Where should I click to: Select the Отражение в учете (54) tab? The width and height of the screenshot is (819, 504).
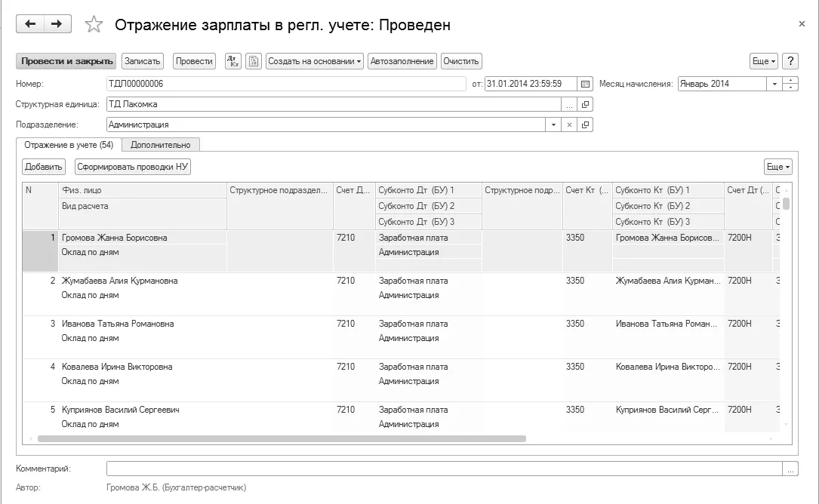[69, 145]
